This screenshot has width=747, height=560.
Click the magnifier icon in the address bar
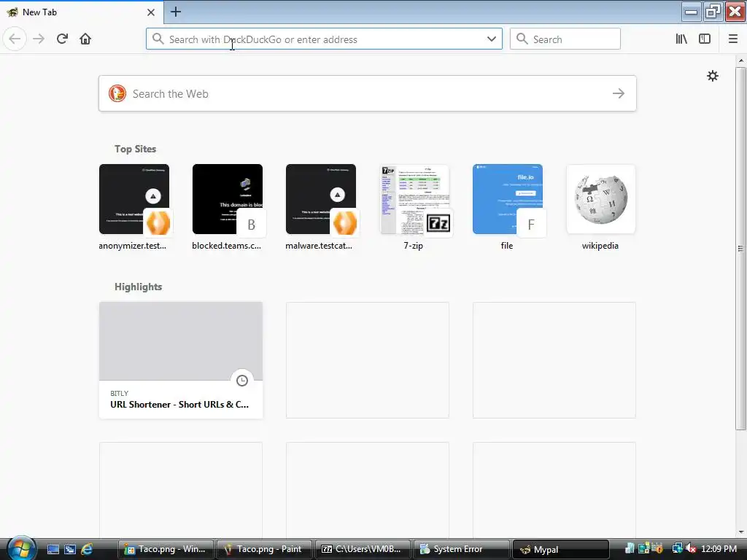[158, 39]
